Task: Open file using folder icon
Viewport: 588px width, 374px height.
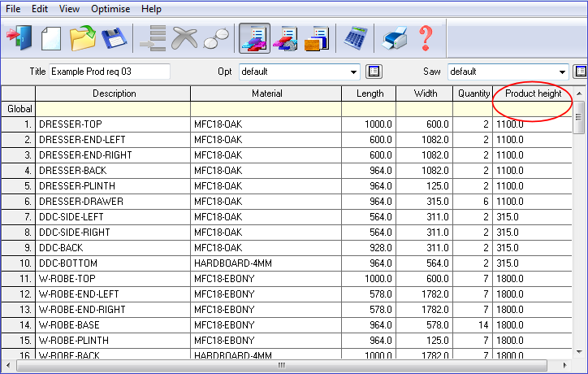Action: [82, 37]
